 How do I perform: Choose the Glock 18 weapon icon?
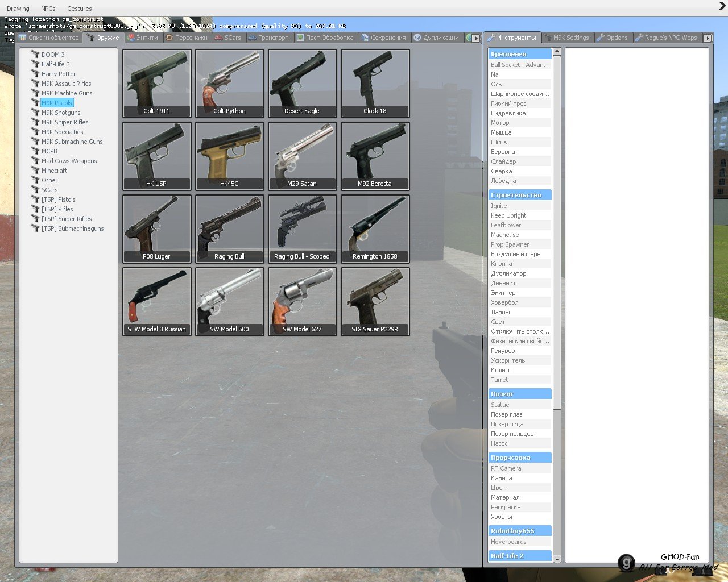[375, 84]
